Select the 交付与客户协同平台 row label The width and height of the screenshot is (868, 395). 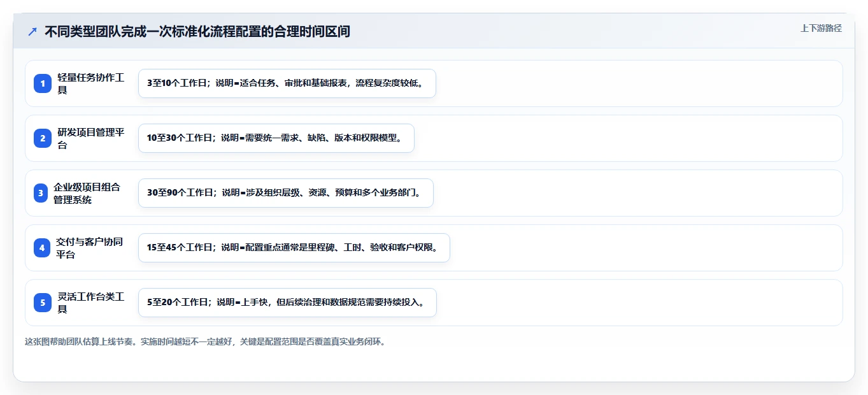(89, 248)
